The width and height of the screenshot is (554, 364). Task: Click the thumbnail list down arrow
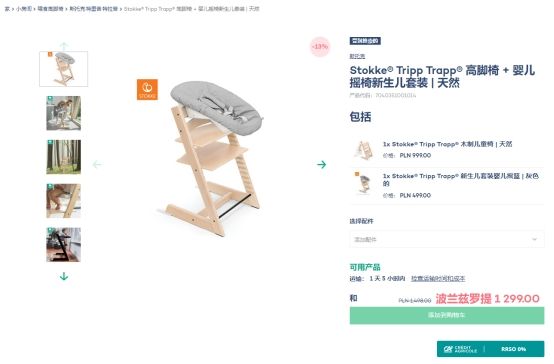point(64,276)
